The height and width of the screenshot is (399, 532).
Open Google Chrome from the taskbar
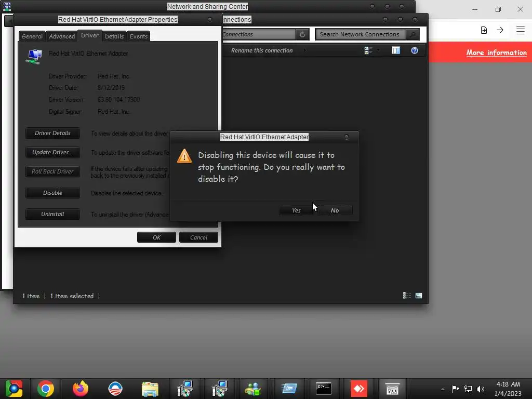tap(46, 389)
